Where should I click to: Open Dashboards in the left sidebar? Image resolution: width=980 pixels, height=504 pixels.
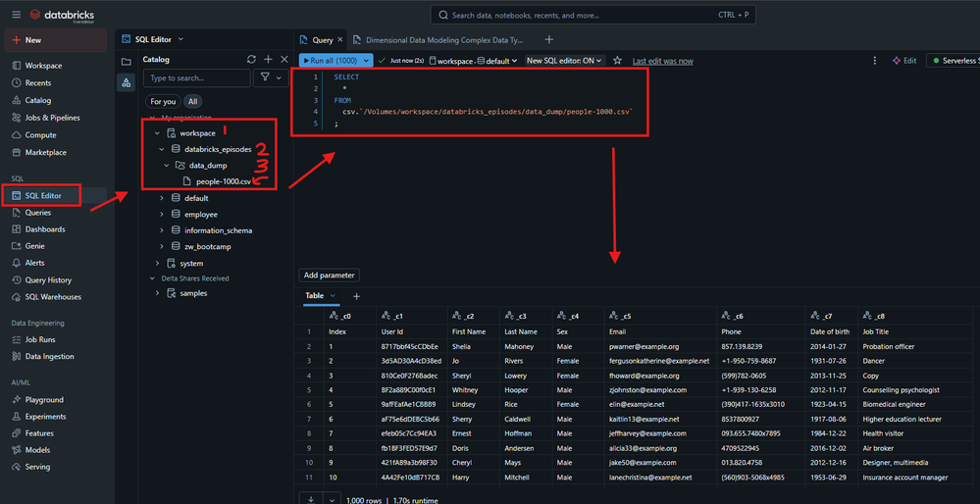point(45,229)
